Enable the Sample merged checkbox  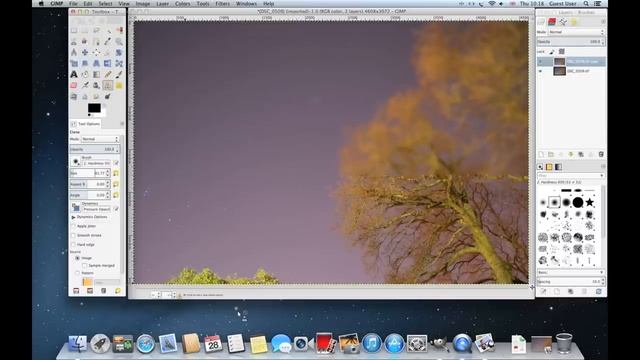tap(85, 266)
